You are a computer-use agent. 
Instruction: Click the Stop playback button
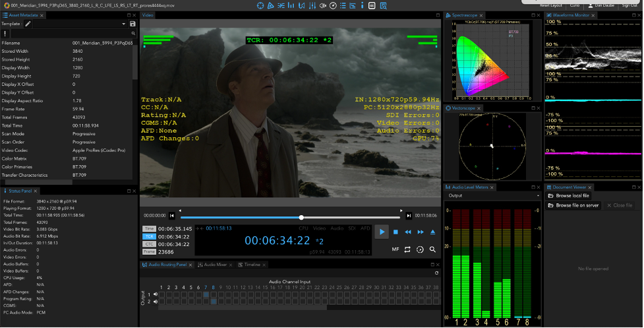(395, 232)
